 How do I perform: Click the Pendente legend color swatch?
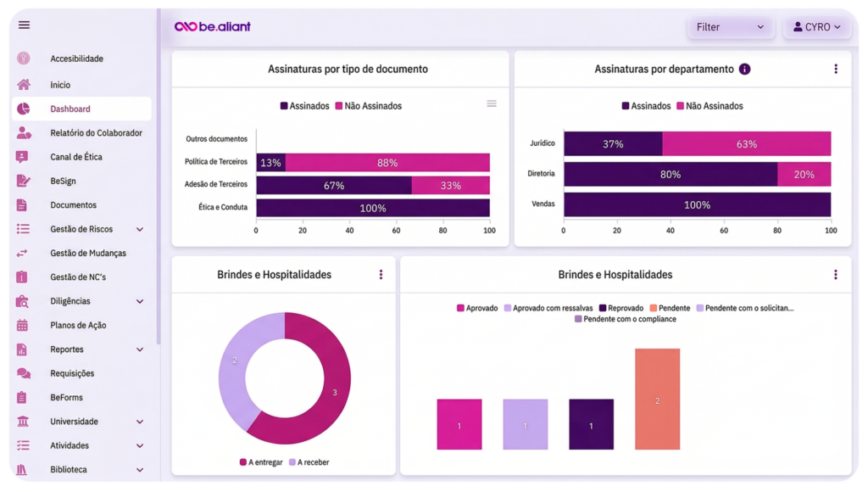[654, 308]
